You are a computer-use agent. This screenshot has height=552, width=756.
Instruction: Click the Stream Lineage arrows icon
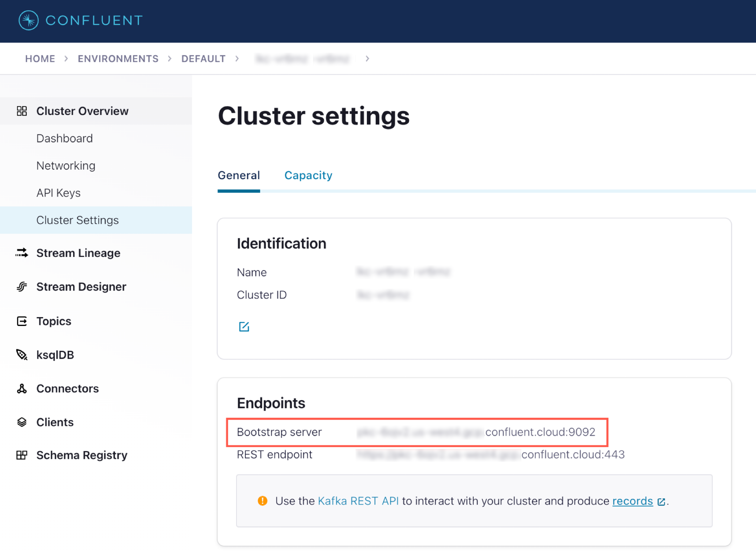click(22, 253)
